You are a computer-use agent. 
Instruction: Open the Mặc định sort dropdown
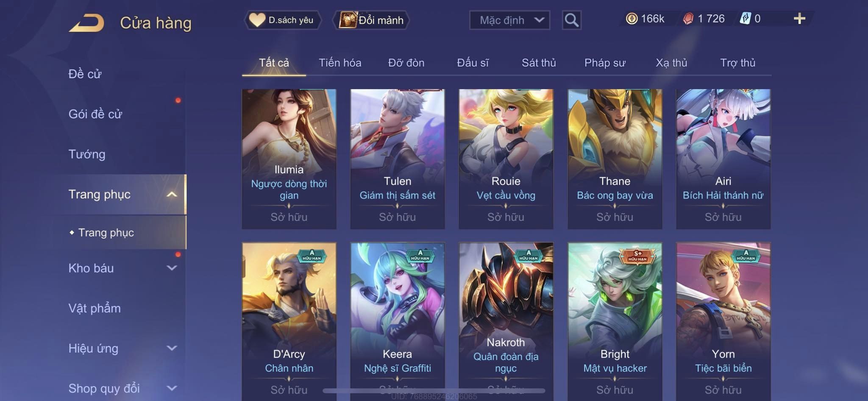point(509,20)
